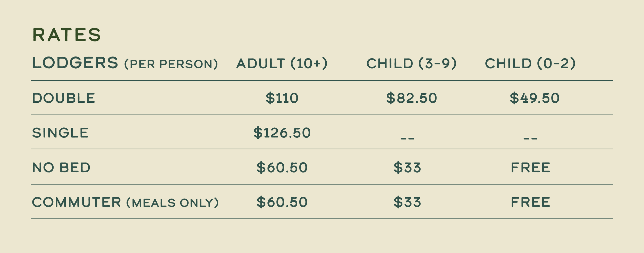The width and height of the screenshot is (644, 253).
Task: Click the ADULT (10+) column header
Action: point(282,64)
